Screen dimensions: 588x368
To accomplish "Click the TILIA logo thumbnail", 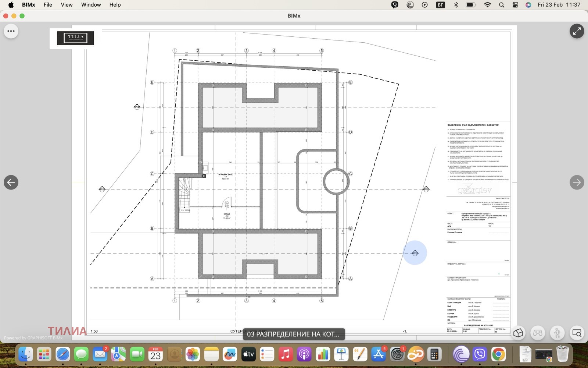I will click(75, 38).
